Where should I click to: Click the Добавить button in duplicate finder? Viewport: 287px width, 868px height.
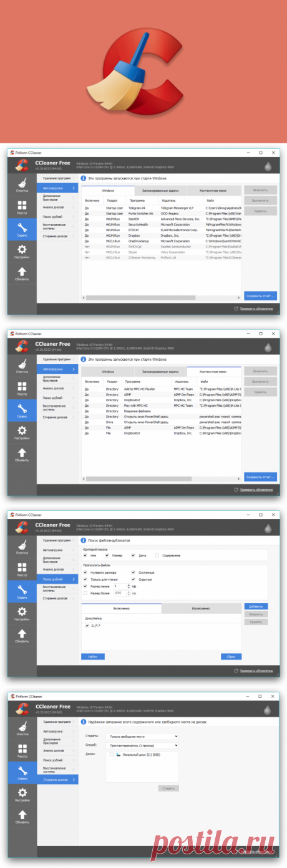point(256,606)
